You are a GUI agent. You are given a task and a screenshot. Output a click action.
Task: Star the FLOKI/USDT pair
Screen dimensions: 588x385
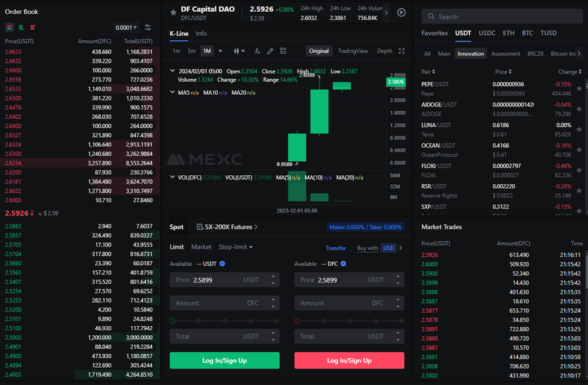tap(579, 170)
